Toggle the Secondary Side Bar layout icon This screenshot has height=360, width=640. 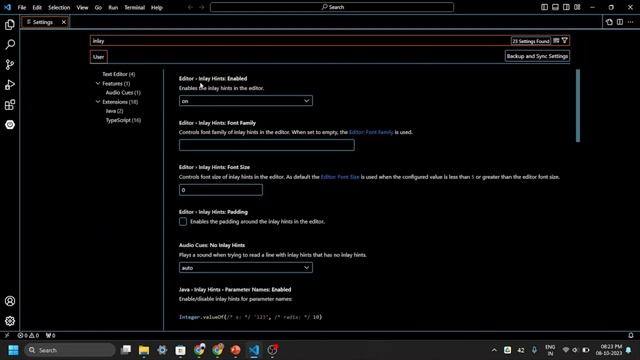click(566, 7)
